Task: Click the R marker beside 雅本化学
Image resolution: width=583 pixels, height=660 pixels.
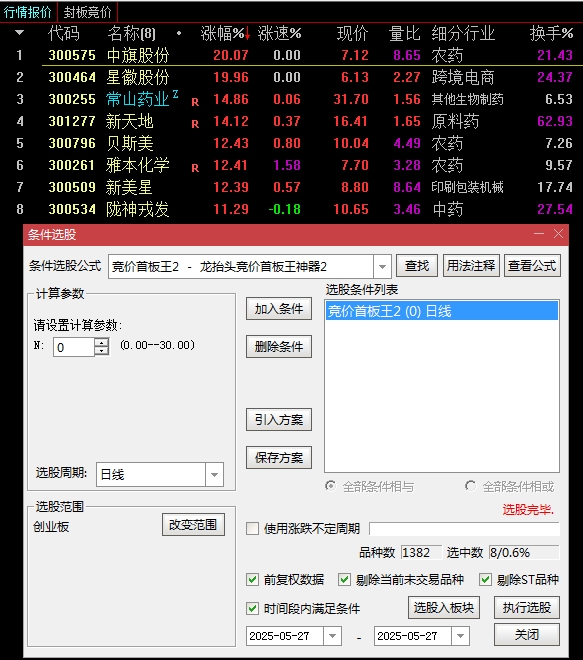Action: pos(195,168)
